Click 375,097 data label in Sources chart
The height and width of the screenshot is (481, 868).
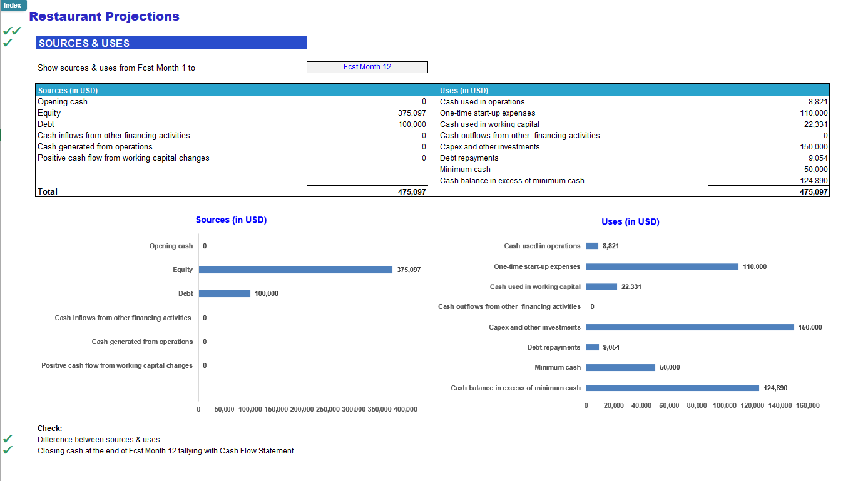point(409,270)
